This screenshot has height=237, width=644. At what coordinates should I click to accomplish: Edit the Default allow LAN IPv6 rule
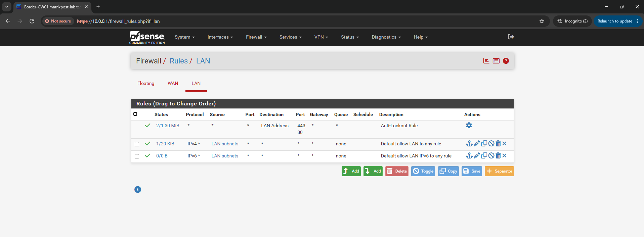[x=477, y=156]
